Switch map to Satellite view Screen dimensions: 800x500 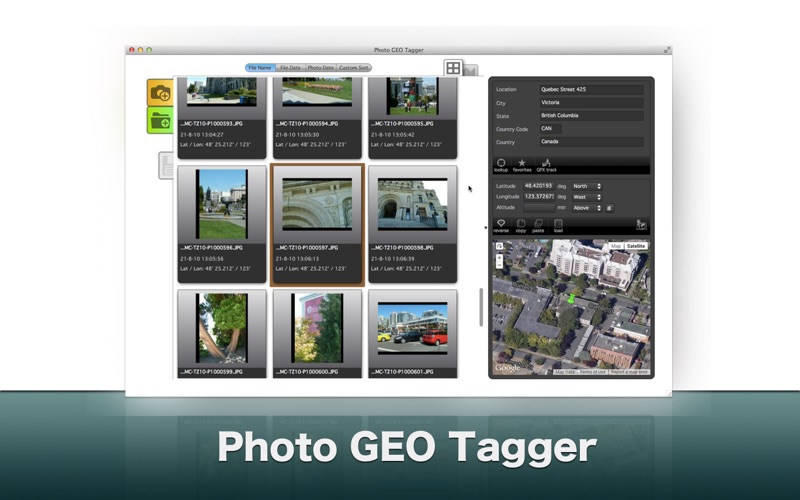click(x=636, y=246)
